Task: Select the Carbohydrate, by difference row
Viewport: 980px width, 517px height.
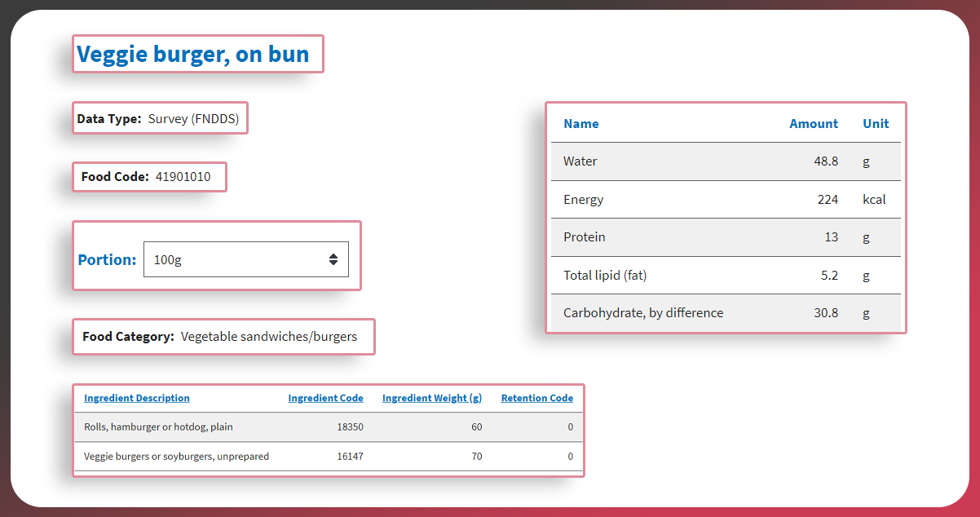Action: (726, 313)
